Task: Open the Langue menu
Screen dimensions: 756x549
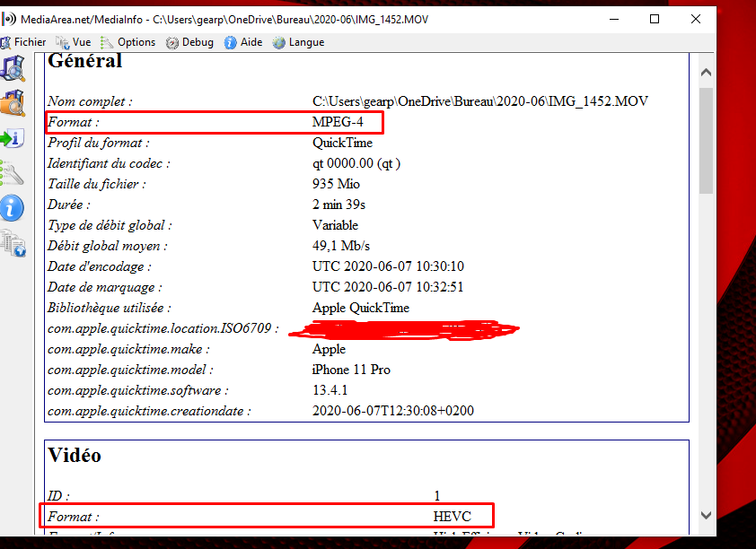Action: point(298,42)
